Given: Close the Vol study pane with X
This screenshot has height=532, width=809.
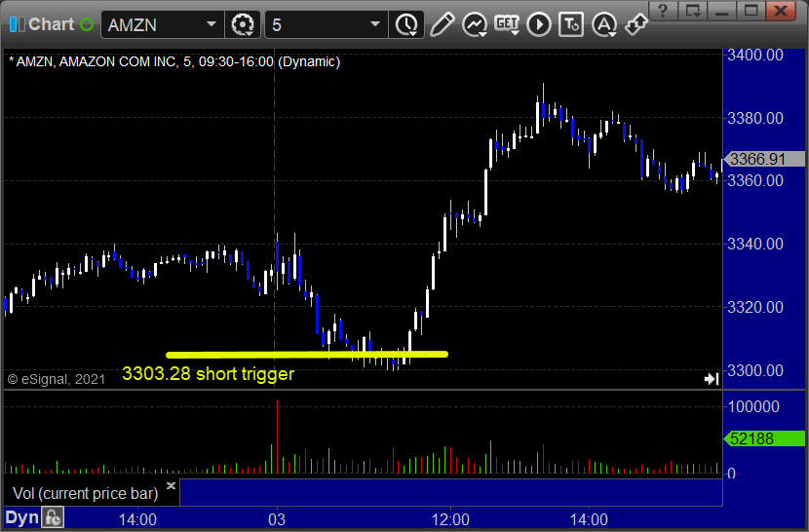Looking at the screenshot, I should (171, 485).
